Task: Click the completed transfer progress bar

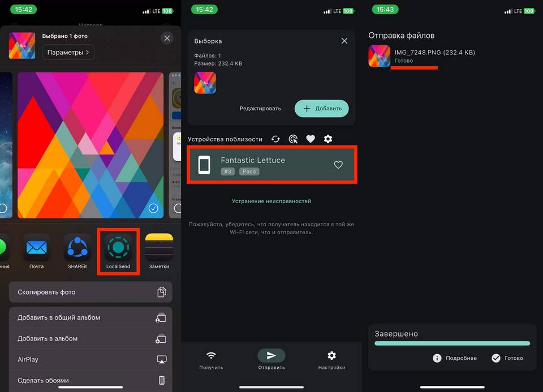Action: point(452,343)
